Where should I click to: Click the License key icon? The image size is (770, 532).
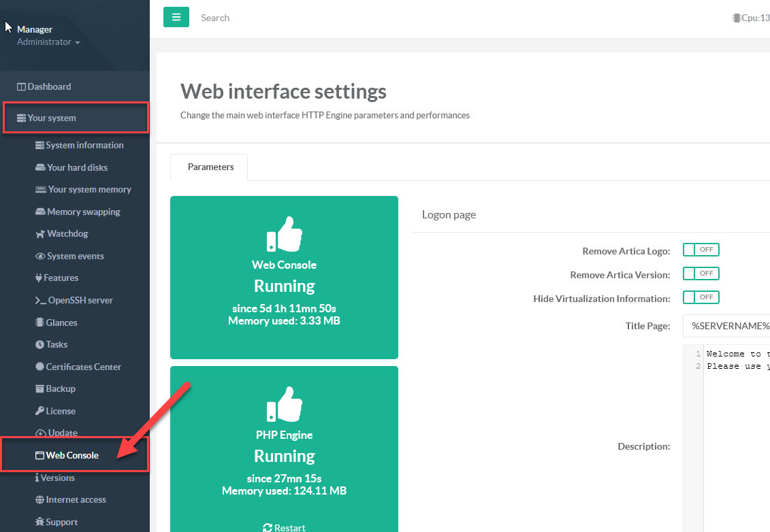40,411
